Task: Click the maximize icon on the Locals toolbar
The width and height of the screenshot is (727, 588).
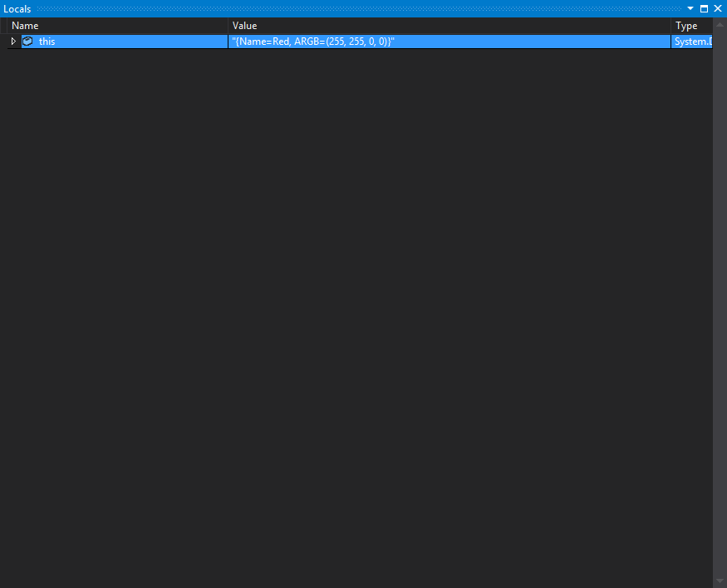Action: [x=705, y=8]
